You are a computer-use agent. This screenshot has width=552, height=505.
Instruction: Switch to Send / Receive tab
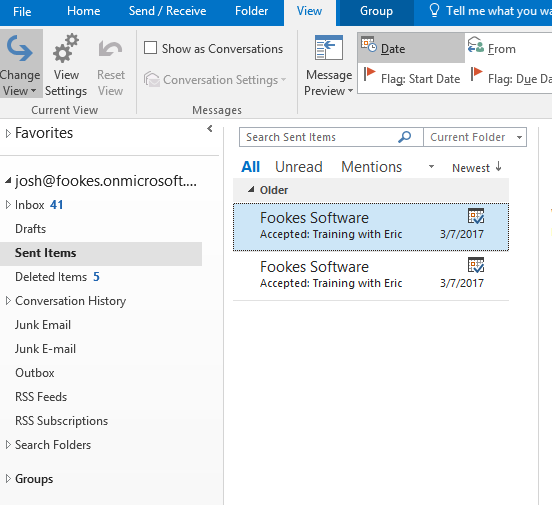point(167,11)
